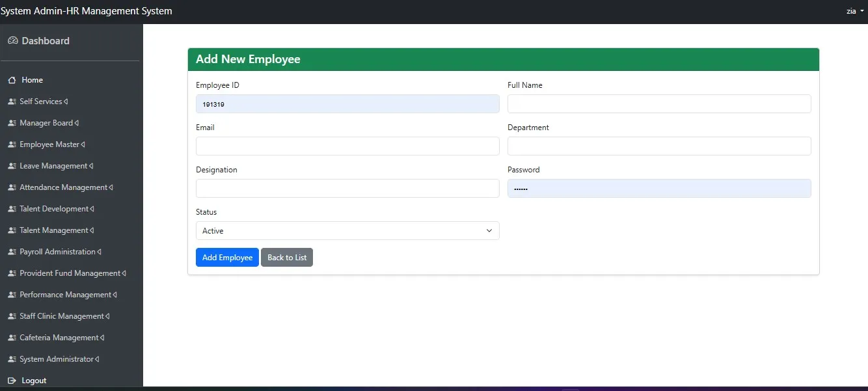Click the Payroll Administration people icon
The width and height of the screenshot is (868, 391).
12,252
